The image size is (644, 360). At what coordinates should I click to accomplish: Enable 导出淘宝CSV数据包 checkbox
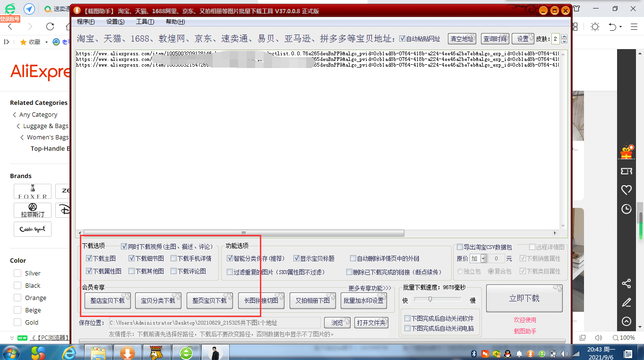coord(460,247)
